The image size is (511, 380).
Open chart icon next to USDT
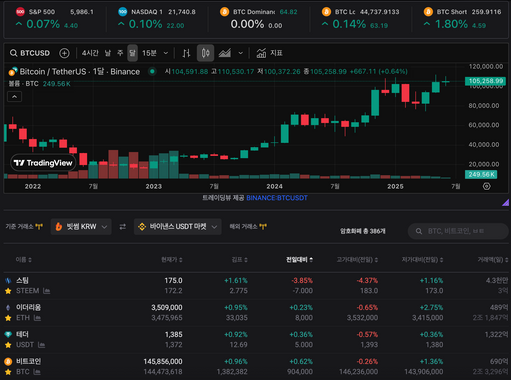tap(41, 345)
